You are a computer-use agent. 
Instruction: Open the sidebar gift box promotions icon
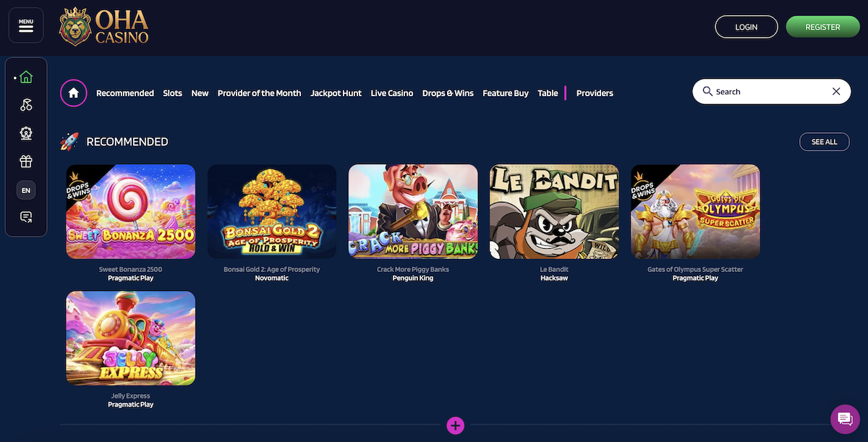pyautogui.click(x=26, y=161)
